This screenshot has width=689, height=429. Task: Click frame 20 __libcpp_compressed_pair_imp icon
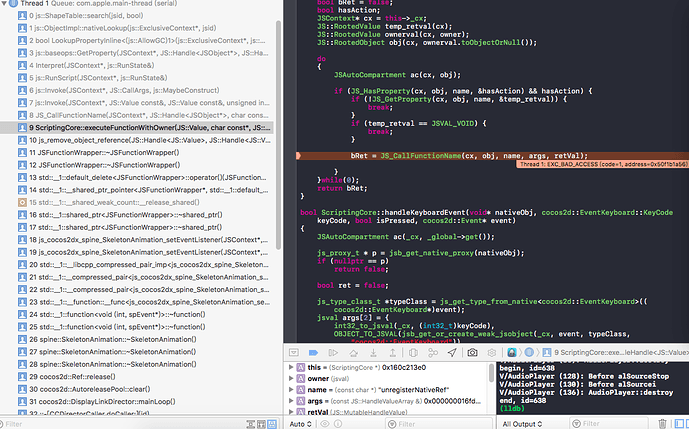click(x=22, y=265)
